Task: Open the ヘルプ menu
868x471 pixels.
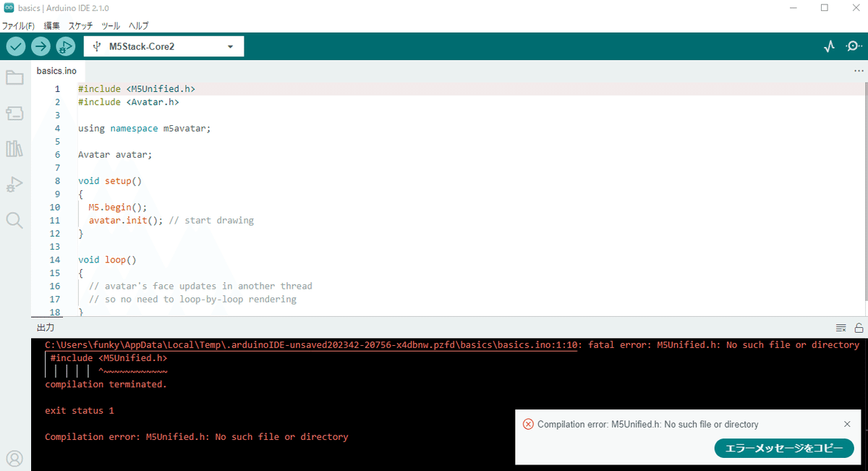Action: tap(138, 25)
